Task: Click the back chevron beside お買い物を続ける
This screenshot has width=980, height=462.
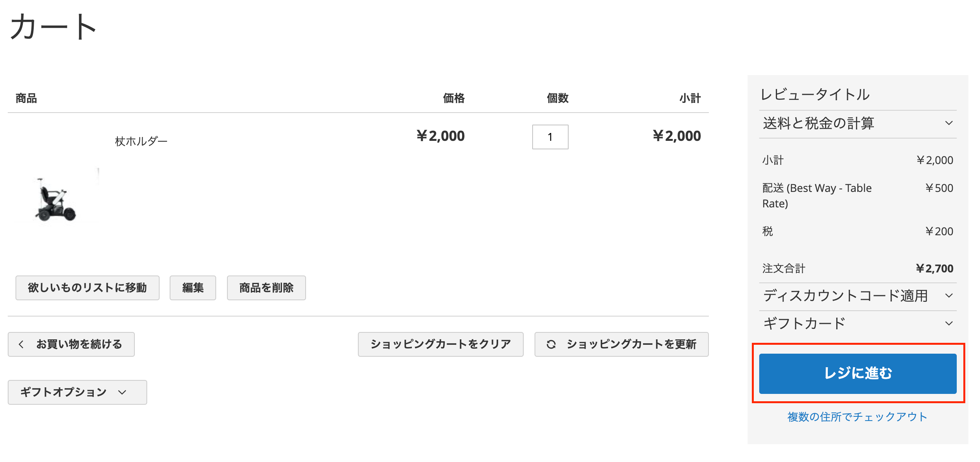Action: click(21, 344)
